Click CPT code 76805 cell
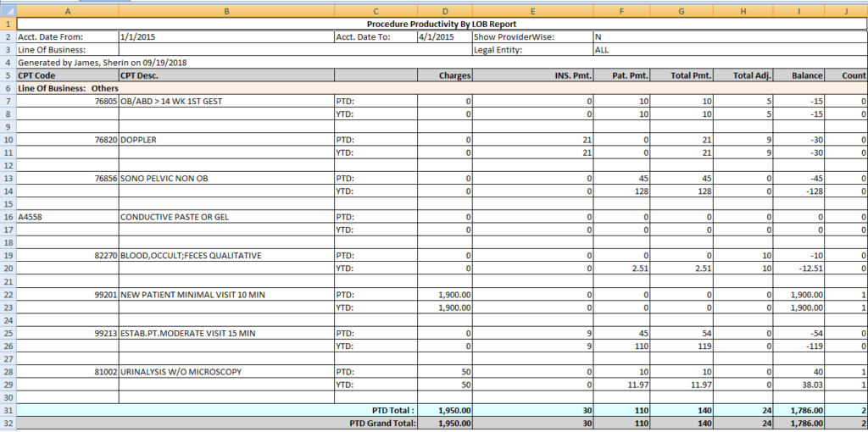868x432 pixels. coord(68,102)
